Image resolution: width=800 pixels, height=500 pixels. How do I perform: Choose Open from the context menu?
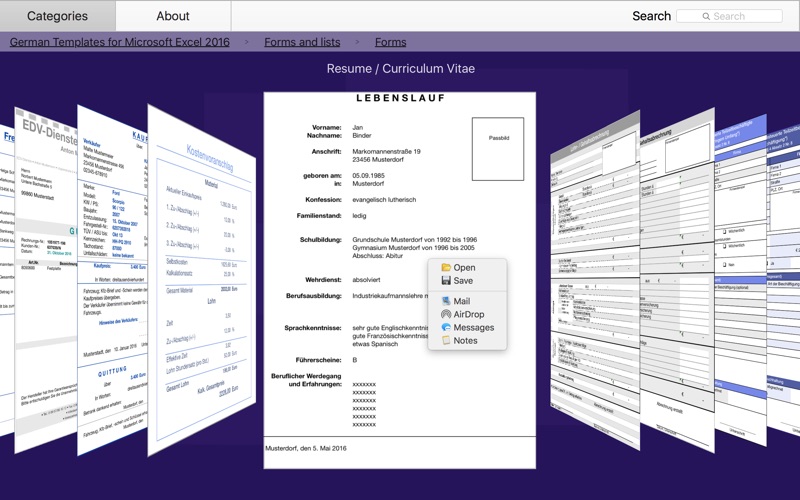(467, 267)
